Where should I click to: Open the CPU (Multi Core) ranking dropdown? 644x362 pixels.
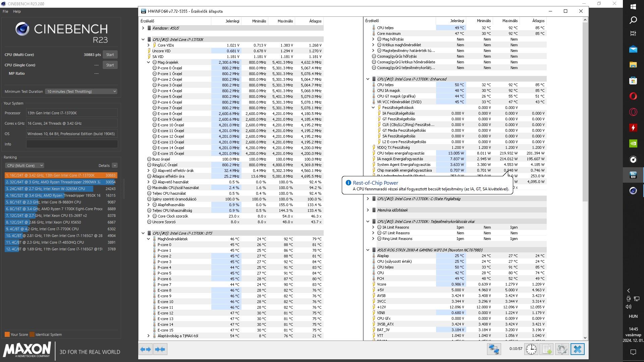(x=24, y=166)
